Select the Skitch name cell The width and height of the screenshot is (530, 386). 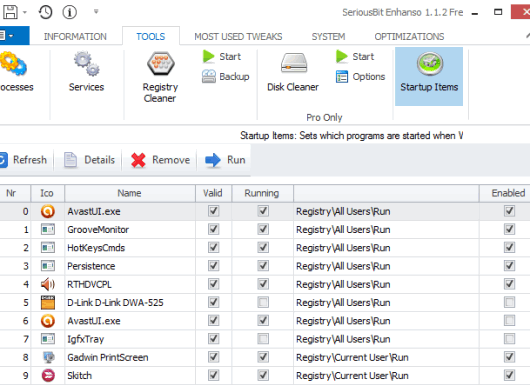(130, 376)
